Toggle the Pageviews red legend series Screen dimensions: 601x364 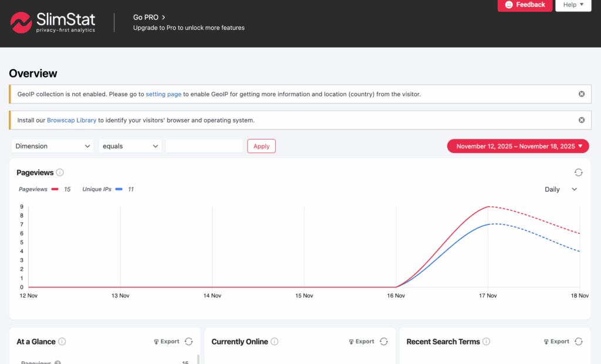tap(45, 189)
